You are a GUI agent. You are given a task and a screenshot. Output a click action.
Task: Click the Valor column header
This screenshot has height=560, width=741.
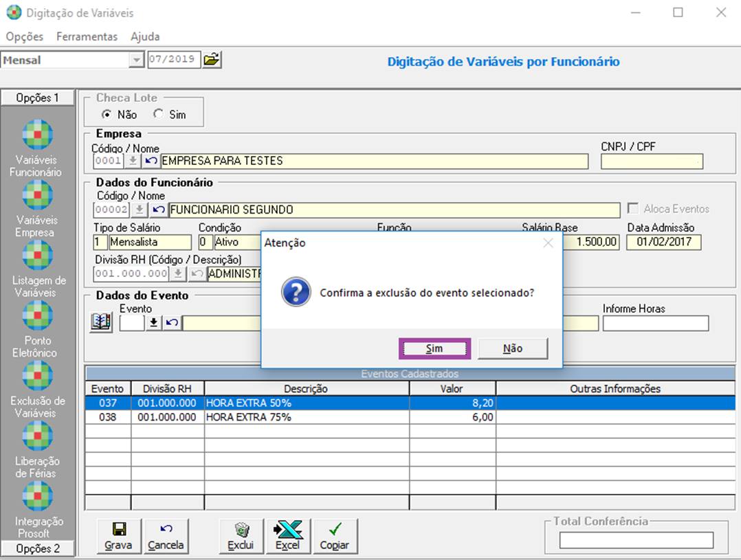(452, 388)
